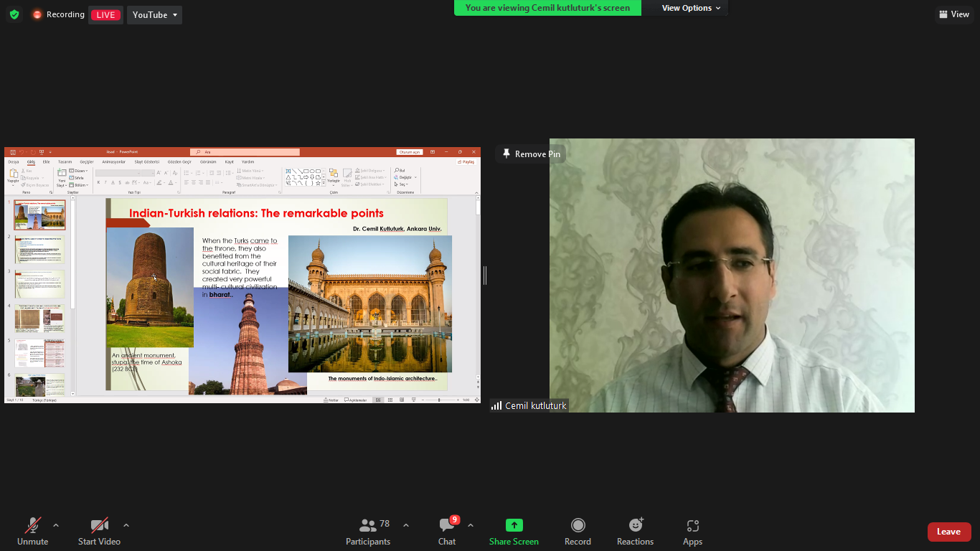Start recording with the Record icon
Viewport: 980px width, 551px height.
[x=578, y=526]
